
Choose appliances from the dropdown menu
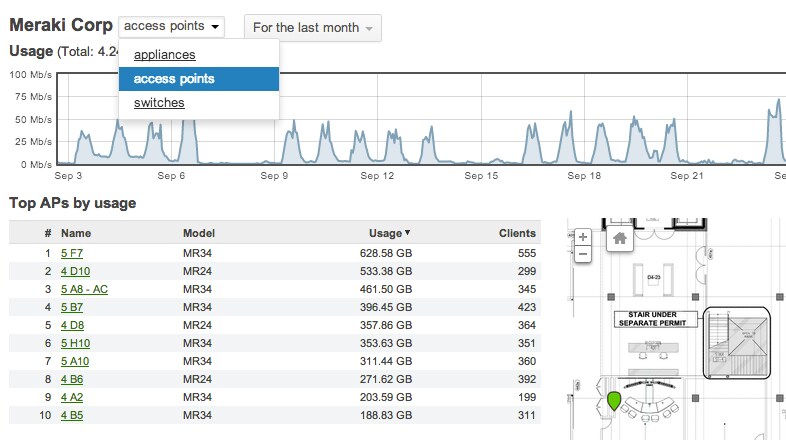164,55
